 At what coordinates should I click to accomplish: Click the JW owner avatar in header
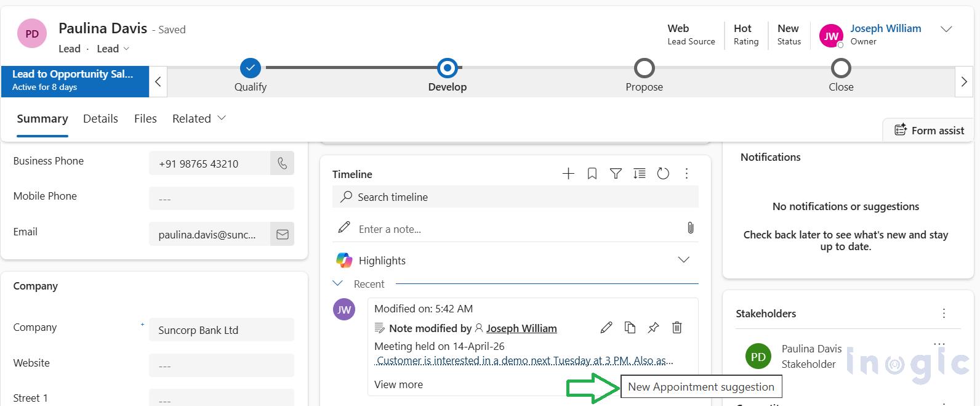point(831,36)
